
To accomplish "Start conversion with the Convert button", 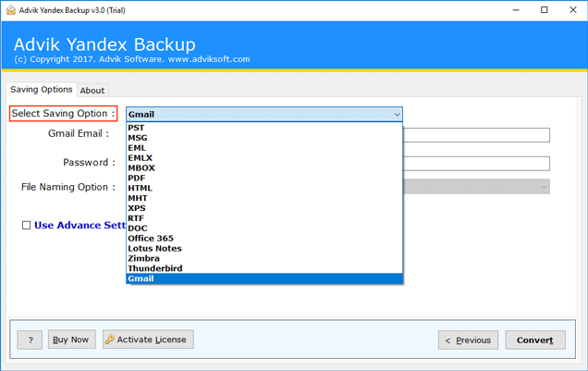I will coord(535,340).
